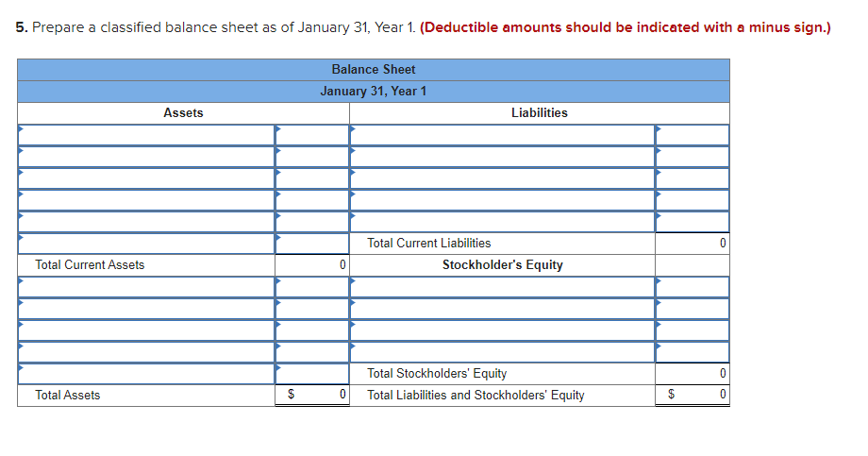Click the third liability amount field
868x456 pixels.
(x=693, y=178)
